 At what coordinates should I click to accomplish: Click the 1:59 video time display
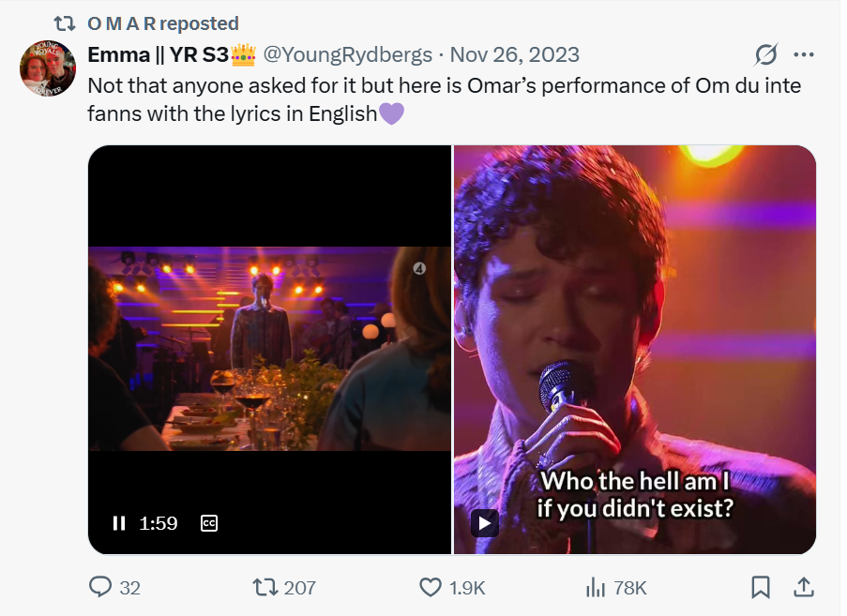click(x=159, y=523)
